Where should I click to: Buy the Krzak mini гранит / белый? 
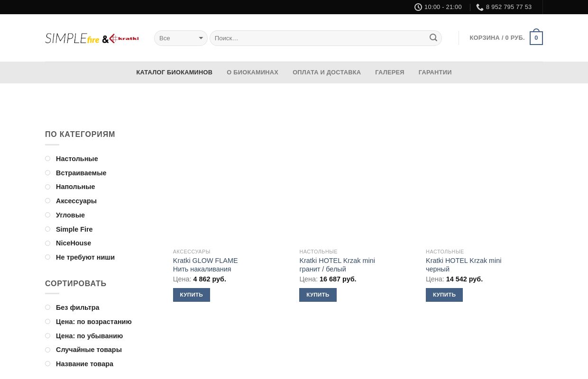318,295
